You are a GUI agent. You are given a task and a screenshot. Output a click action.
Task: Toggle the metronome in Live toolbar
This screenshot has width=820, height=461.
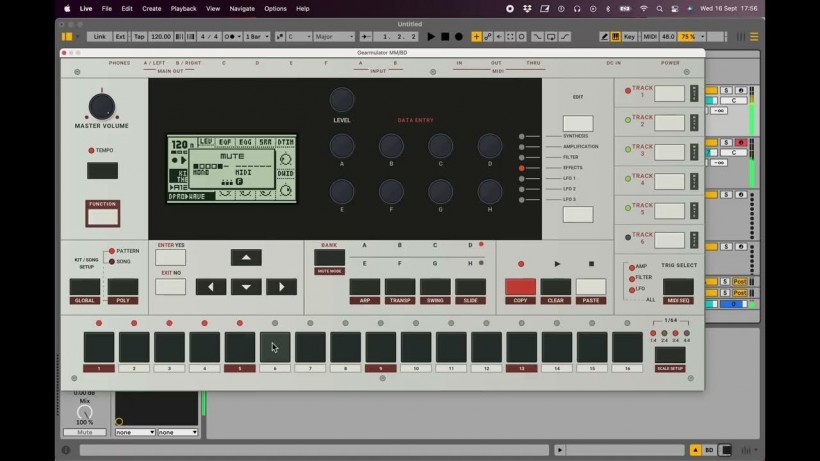click(229, 37)
